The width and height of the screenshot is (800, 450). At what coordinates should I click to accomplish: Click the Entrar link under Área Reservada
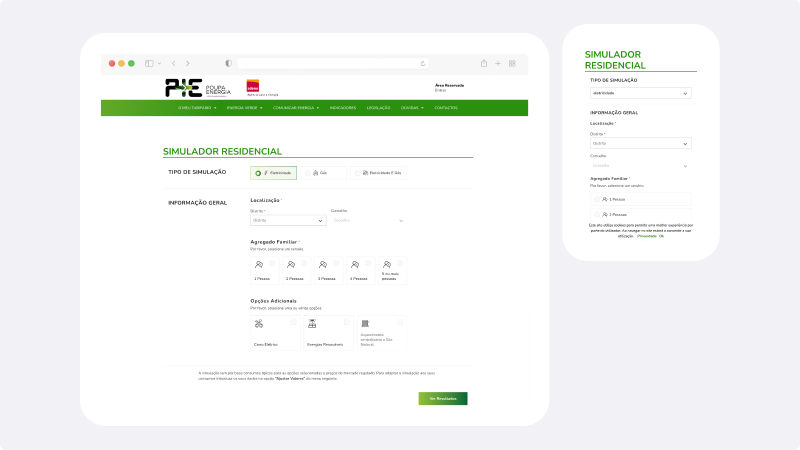440,90
